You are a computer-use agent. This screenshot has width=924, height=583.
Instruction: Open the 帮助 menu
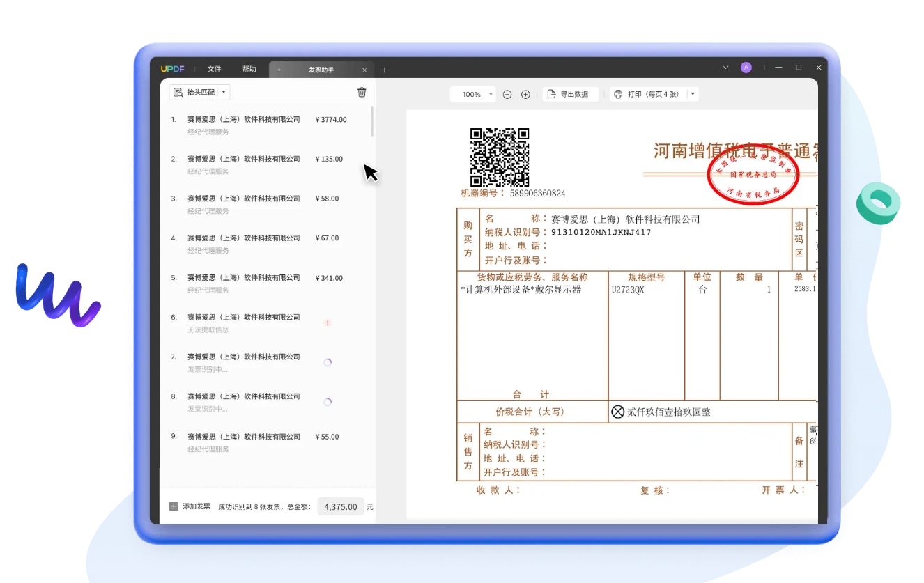[x=249, y=69]
